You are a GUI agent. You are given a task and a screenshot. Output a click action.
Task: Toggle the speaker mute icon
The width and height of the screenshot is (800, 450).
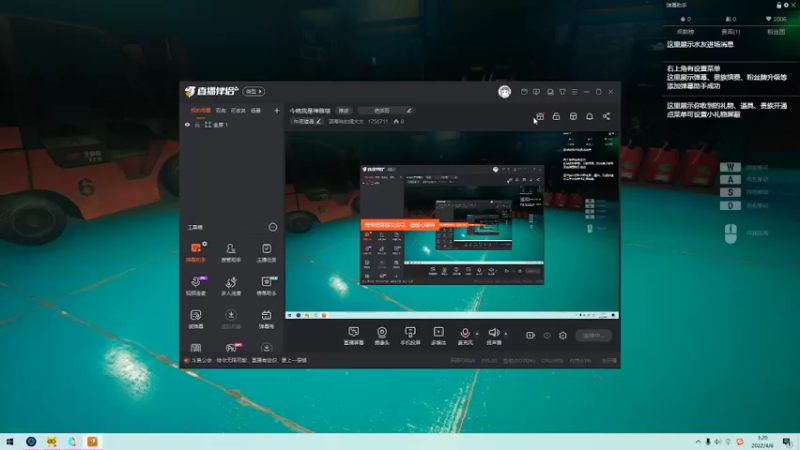click(x=493, y=333)
